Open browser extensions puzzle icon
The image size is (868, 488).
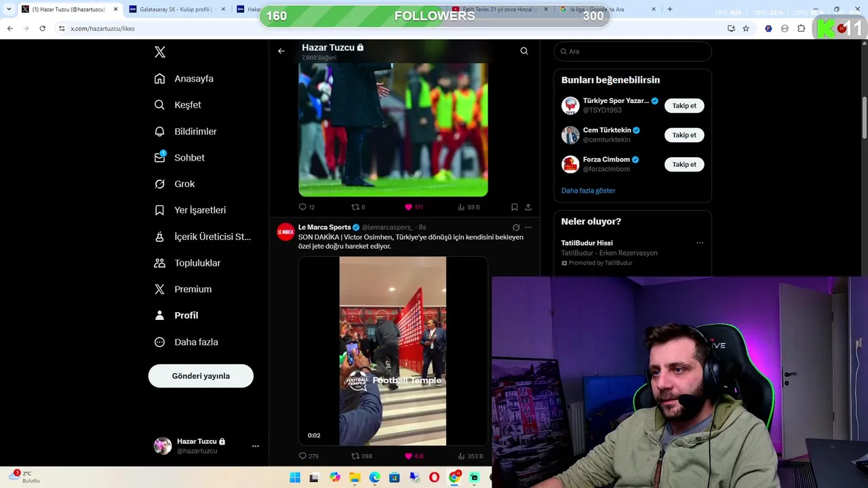[x=802, y=28]
